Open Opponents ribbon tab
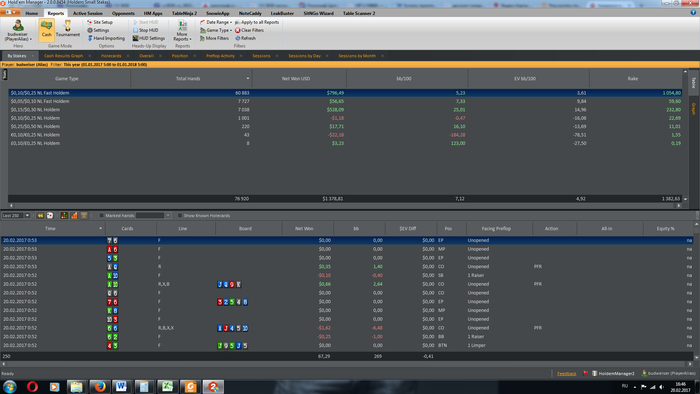Screen dimensions: 700x394 [123, 13]
